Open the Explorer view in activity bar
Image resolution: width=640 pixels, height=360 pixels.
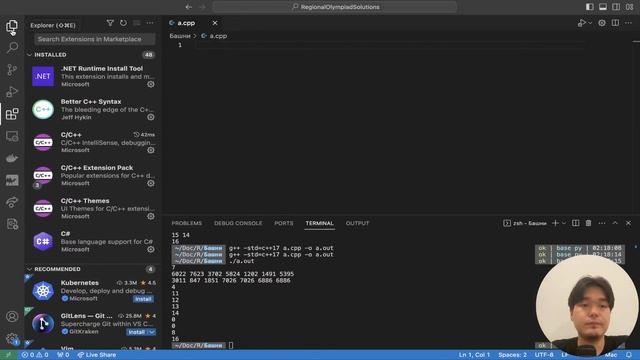point(12,27)
